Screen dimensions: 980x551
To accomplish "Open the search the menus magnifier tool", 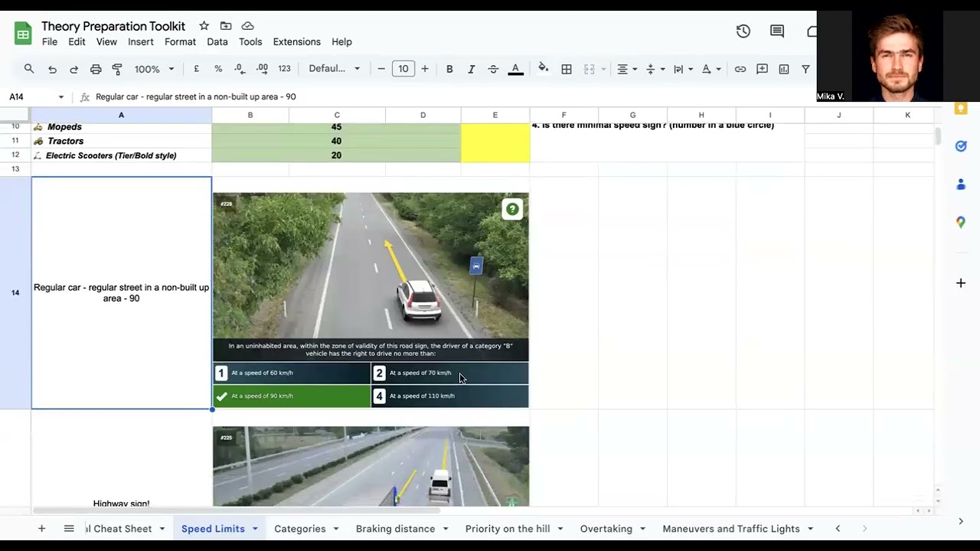I will point(29,69).
